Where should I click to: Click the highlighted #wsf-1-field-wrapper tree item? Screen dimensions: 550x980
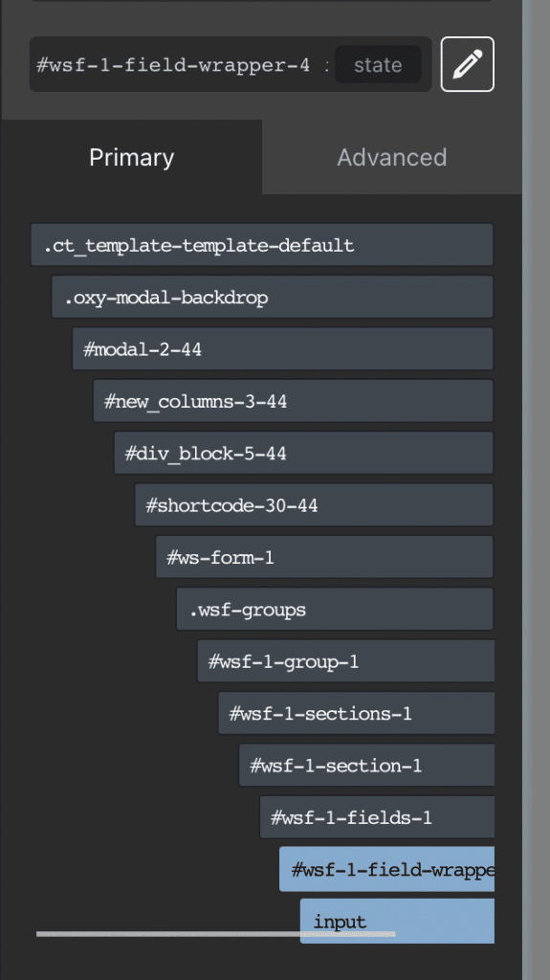(386, 869)
